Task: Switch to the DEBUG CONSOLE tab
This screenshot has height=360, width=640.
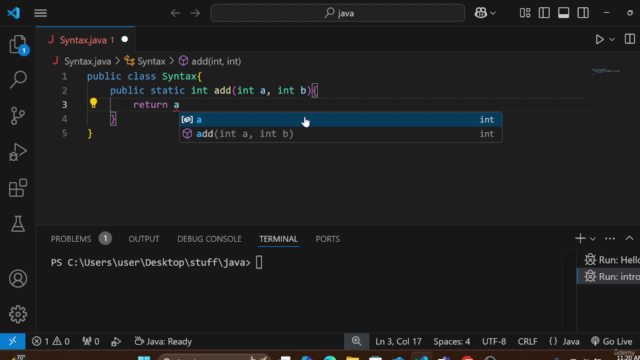Action: [209, 239]
